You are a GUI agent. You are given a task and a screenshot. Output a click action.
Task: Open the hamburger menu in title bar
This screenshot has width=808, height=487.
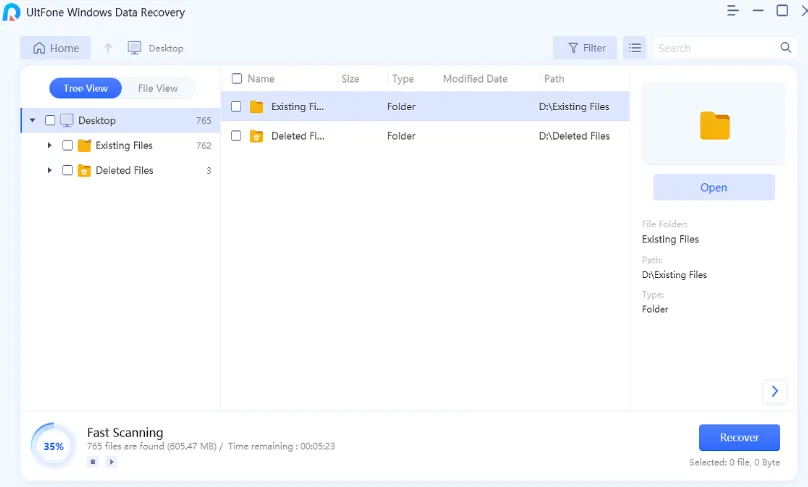733,11
